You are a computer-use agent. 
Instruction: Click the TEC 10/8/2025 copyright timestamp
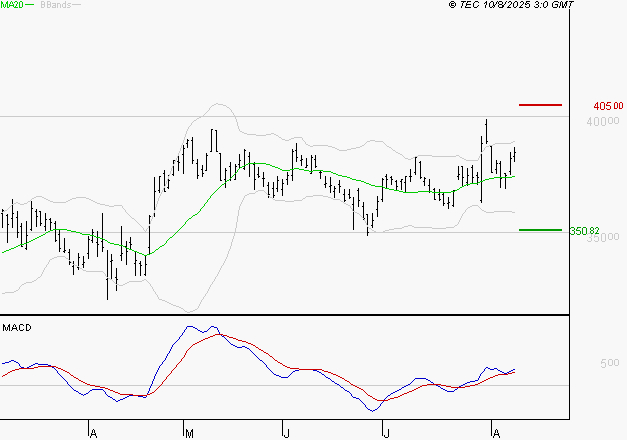(x=511, y=5)
